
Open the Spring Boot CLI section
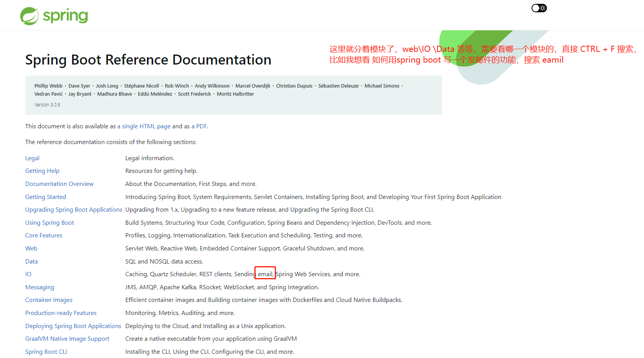click(x=46, y=352)
